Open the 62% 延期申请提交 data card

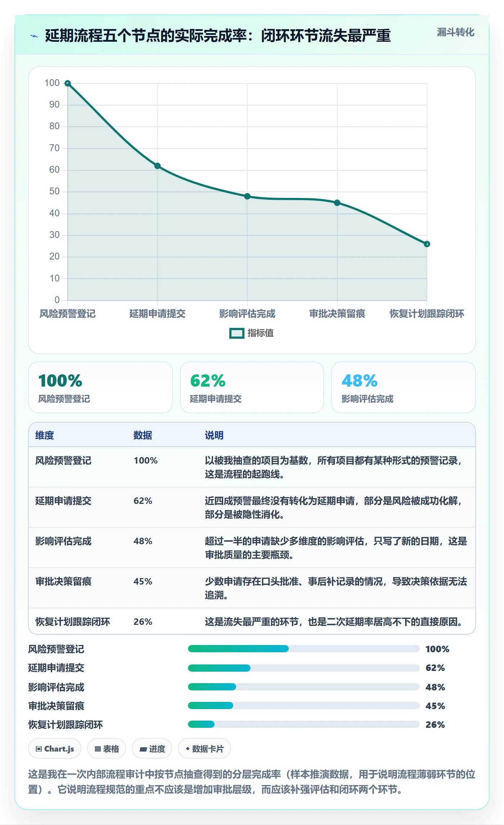(252, 387)
